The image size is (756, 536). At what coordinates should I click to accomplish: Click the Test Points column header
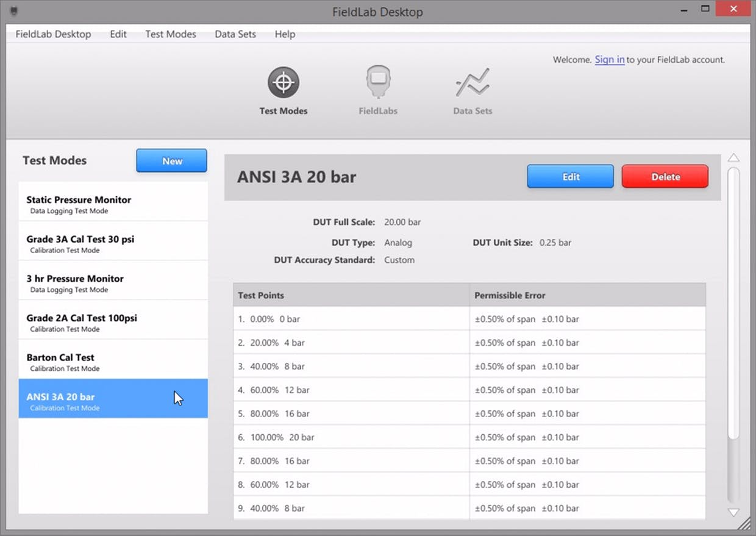tap(351, 295)
